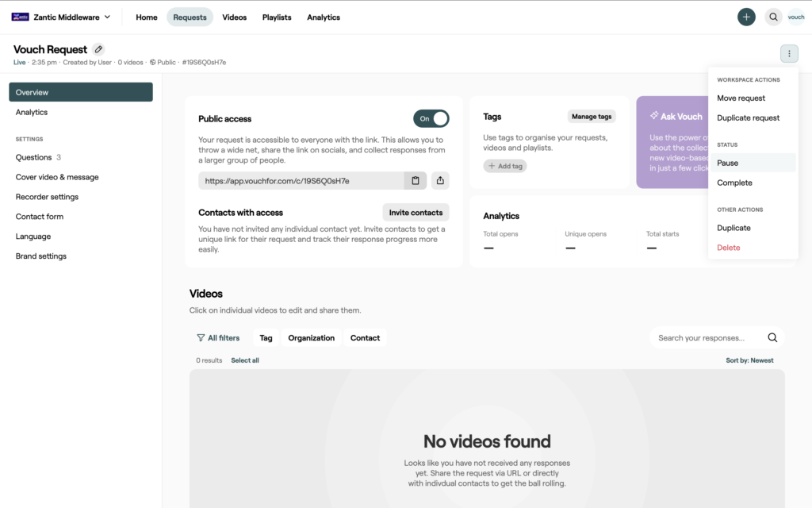Open the Playlists tab
This screenshot has height=508, width=812.
click(277, 17)
